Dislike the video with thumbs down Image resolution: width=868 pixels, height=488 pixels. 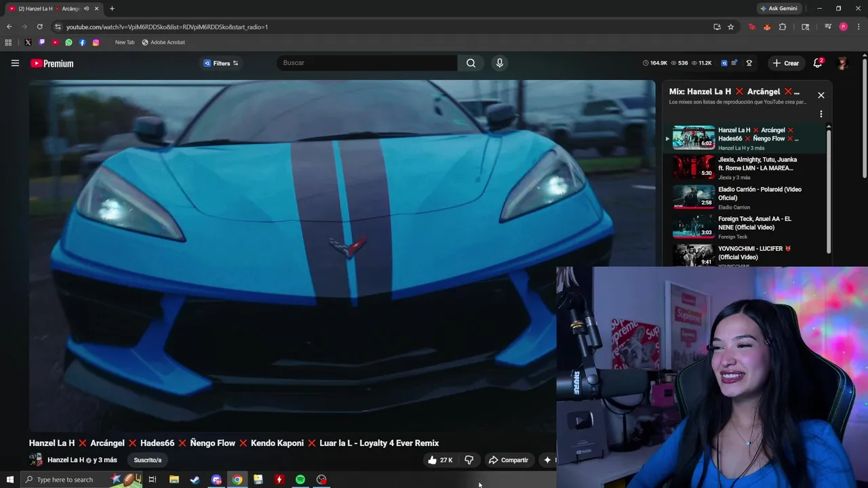pos(469,460)
